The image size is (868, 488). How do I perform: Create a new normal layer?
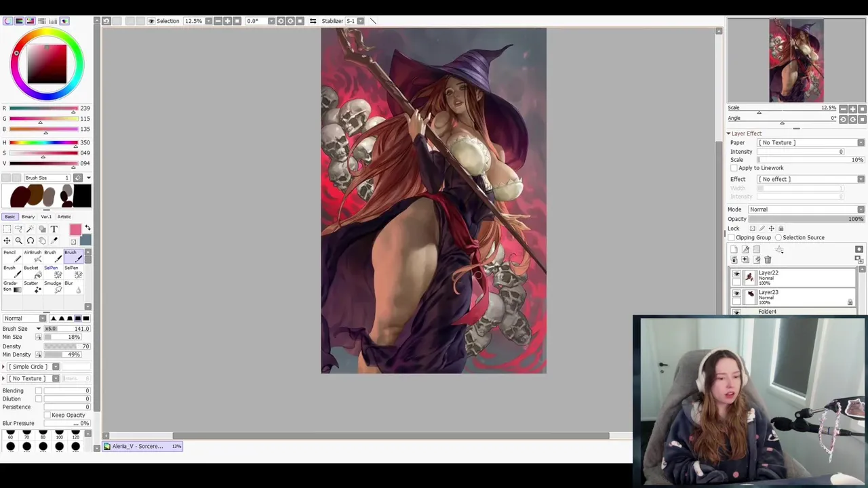[x=734, y=249]
